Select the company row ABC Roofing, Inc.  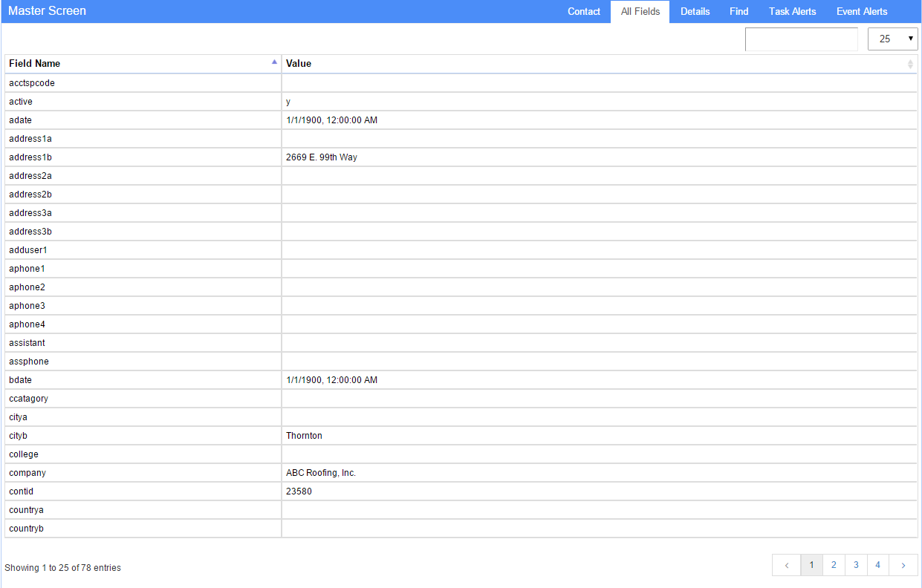321,473
